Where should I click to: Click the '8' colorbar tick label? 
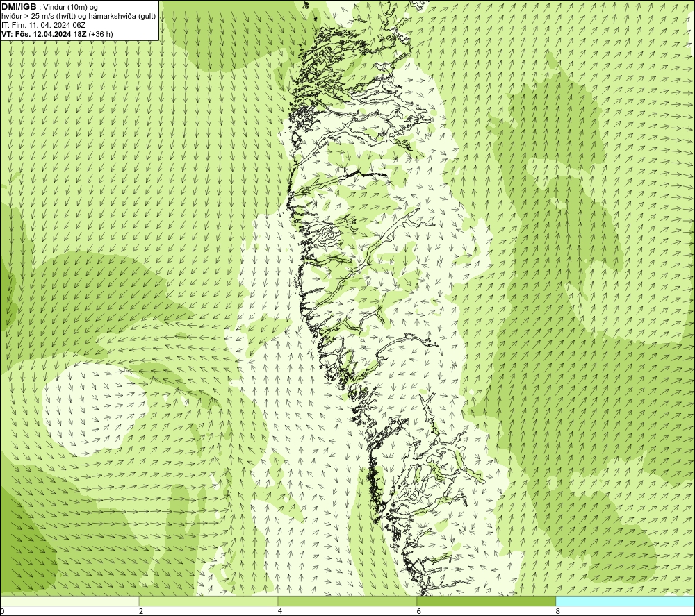coord(557,612)
